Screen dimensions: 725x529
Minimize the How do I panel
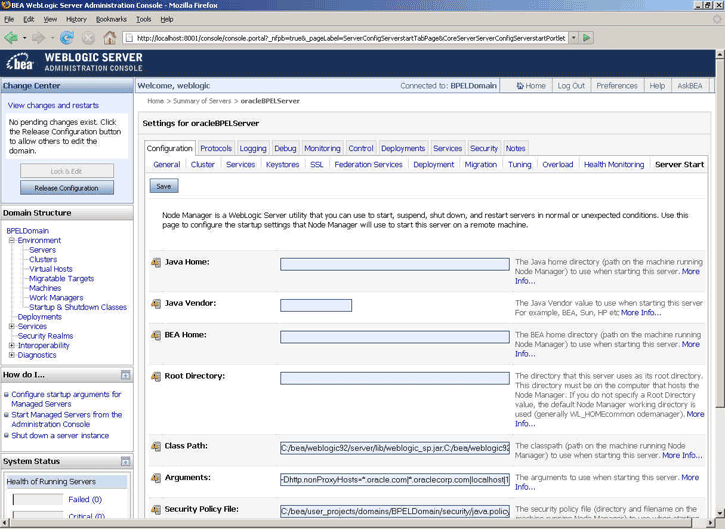(125, 375)
